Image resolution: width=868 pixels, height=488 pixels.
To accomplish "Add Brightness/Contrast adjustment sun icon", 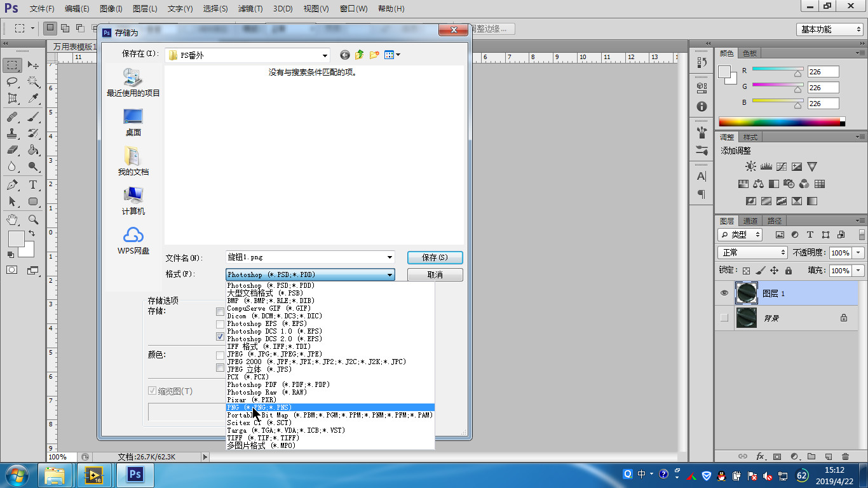I will [x=750, y=166].
